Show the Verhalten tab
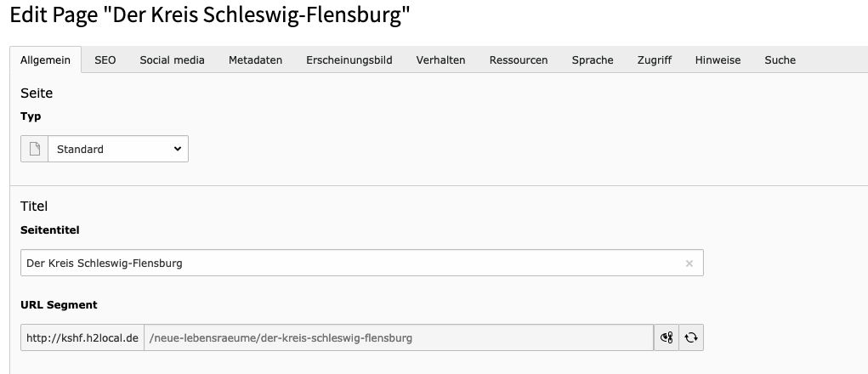This screenshot has height=374, width=868. [440, 60]
